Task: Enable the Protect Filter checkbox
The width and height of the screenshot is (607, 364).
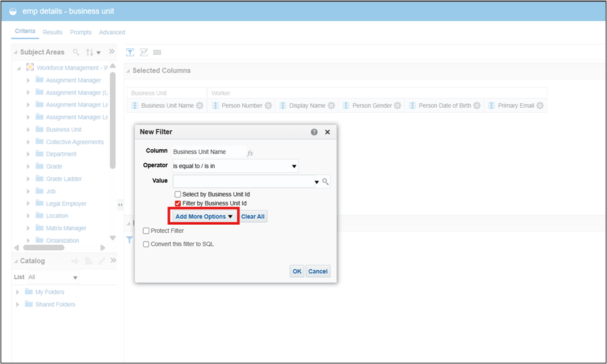Action: pyautogui.click(x=147, y=231)
